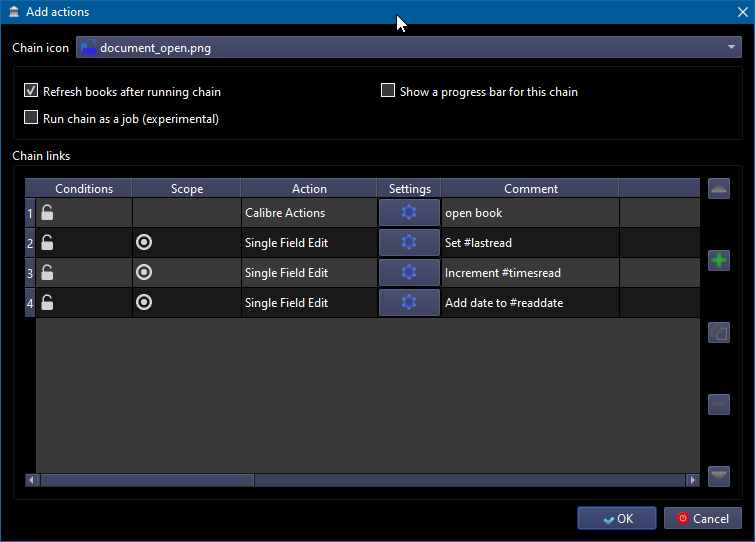Viewport: 755px width, 542px height.
Task: Uncheck Refresh books after running chain
Action: coord(31,90)
